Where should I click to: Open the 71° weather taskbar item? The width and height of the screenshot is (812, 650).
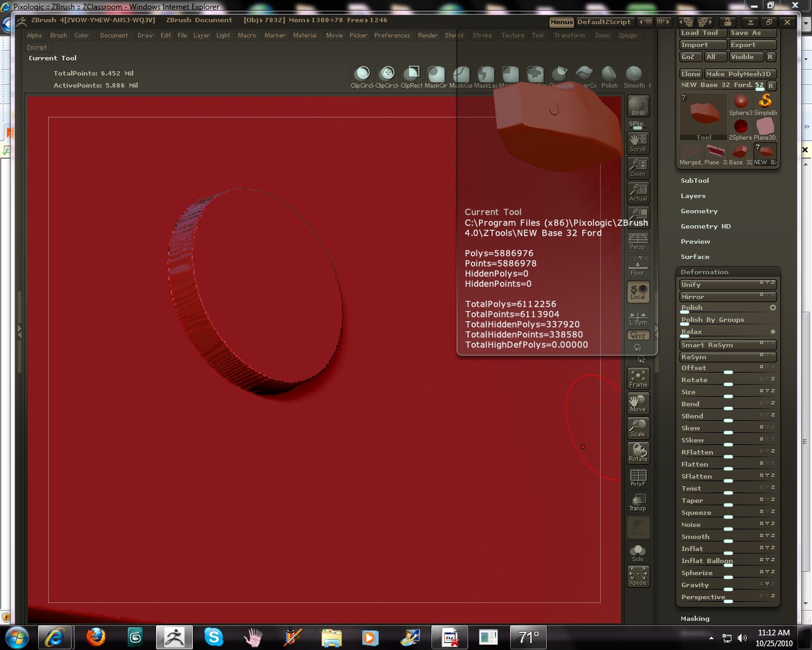(x=528, y=637)
